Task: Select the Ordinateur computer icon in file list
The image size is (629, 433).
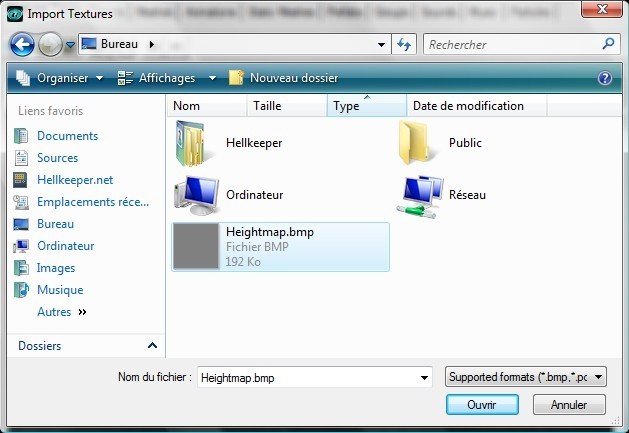Action: (195, 195)
